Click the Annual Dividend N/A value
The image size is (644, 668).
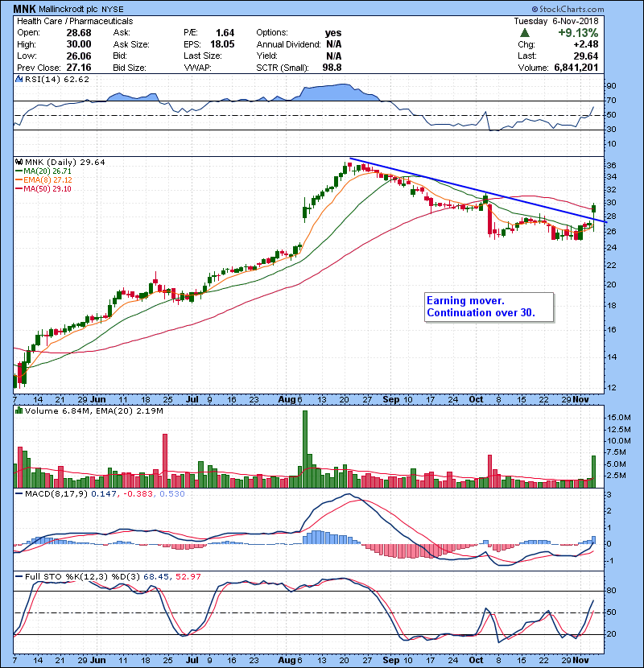click(334, 44)
